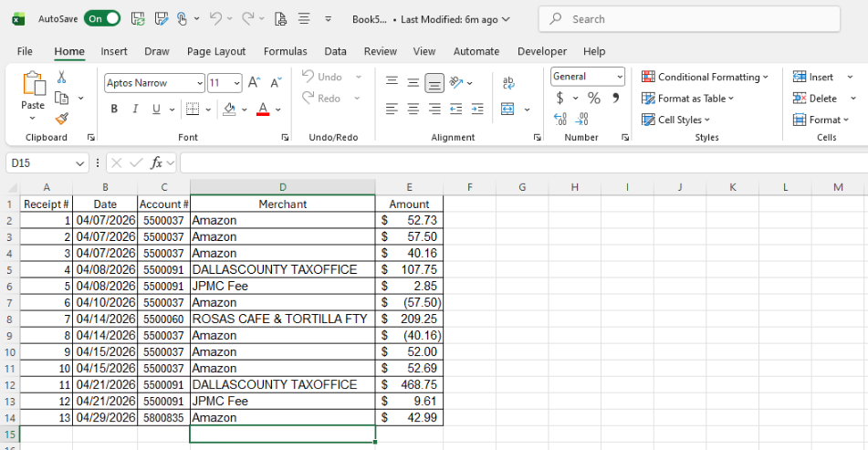The height and width of the screenshot is (450, 868).
Task: Click the Redo button in ribbon
Action: tap(321, 99)
